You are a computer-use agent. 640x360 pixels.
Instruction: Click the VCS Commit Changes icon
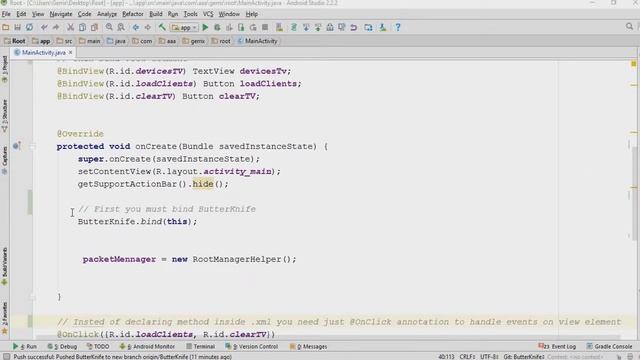click(318, 27)
